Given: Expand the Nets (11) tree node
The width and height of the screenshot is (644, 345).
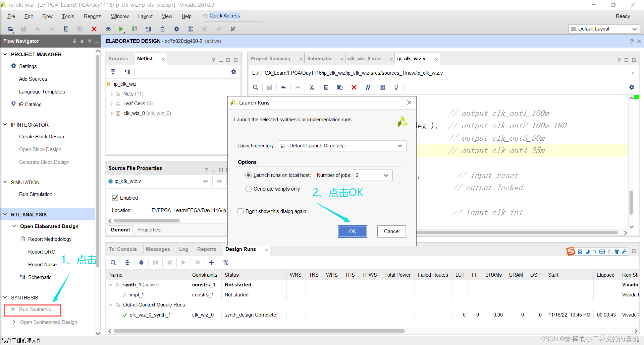Looking at the screenshot, I should [x=112, y=94].
